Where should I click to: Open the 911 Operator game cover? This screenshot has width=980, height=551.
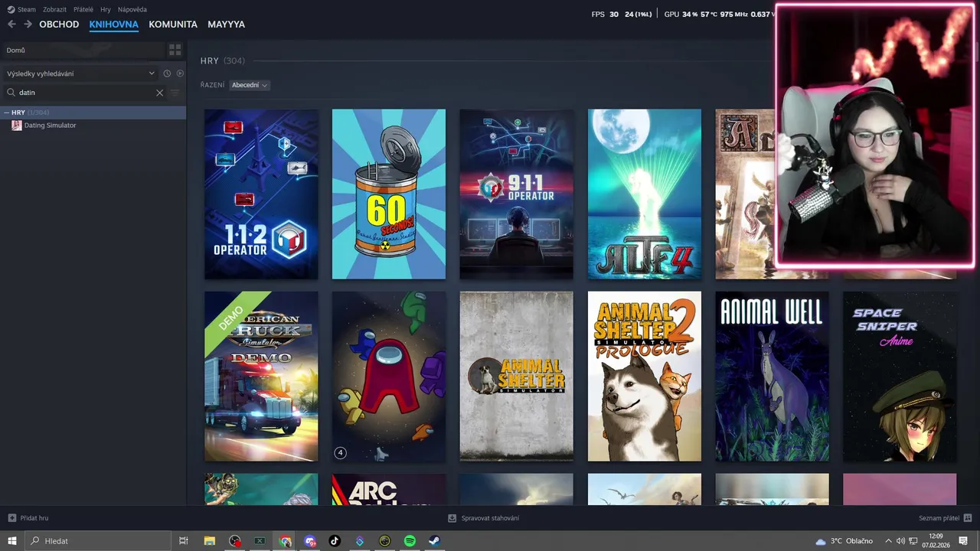(x=517, y=194)
